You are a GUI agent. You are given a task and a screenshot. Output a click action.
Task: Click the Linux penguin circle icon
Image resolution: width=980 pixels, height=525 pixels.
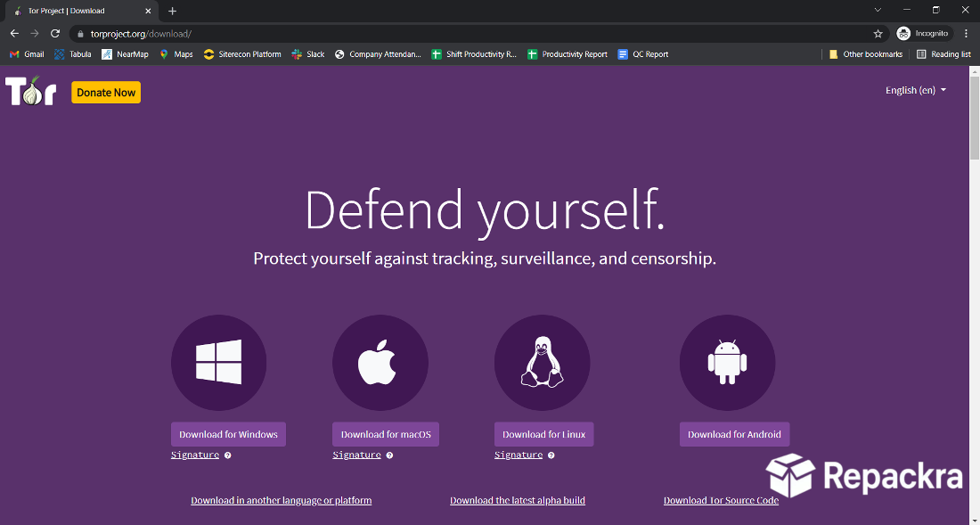coord(542,363)
